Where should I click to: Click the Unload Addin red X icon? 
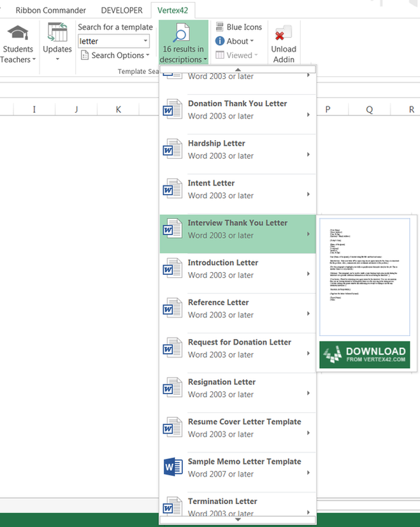[x=283, y=33]
